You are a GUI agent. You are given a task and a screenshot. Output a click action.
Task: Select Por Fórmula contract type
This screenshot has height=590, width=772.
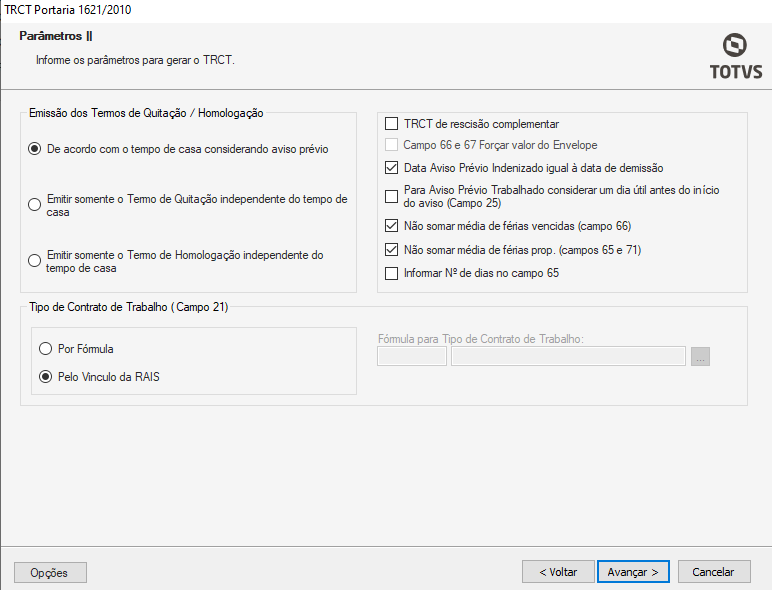[45, 349]
